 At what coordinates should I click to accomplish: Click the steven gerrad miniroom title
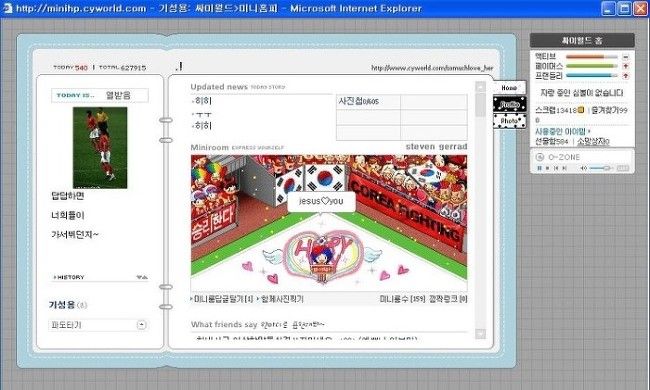(436, 146)
